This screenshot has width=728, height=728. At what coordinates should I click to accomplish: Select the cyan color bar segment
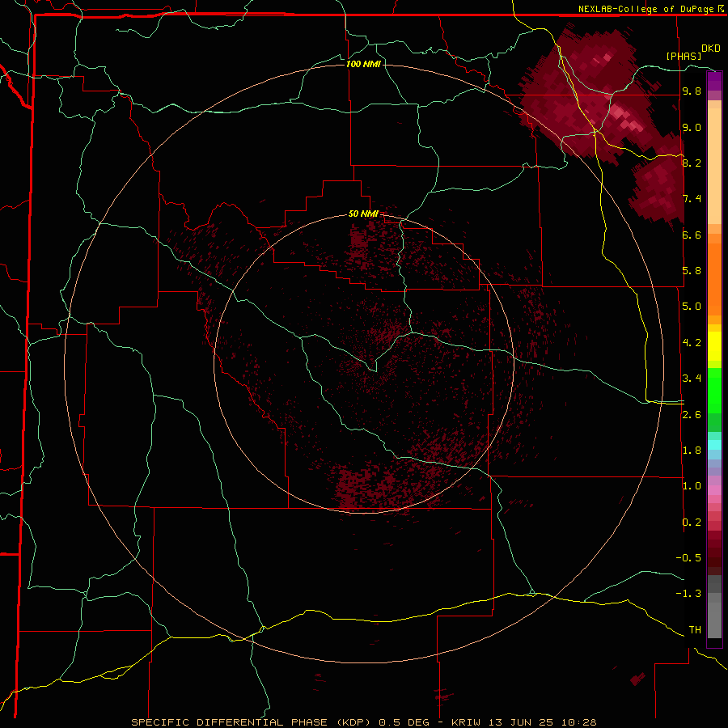[x=714, y=445]
